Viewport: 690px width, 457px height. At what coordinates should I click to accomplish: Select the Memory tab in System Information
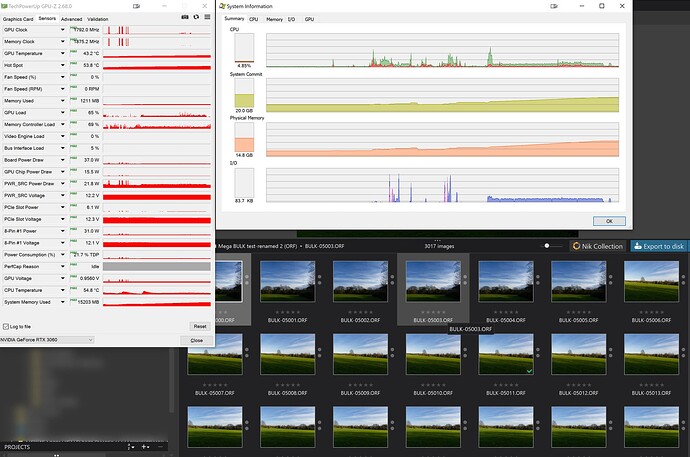(x=273, y=19)
